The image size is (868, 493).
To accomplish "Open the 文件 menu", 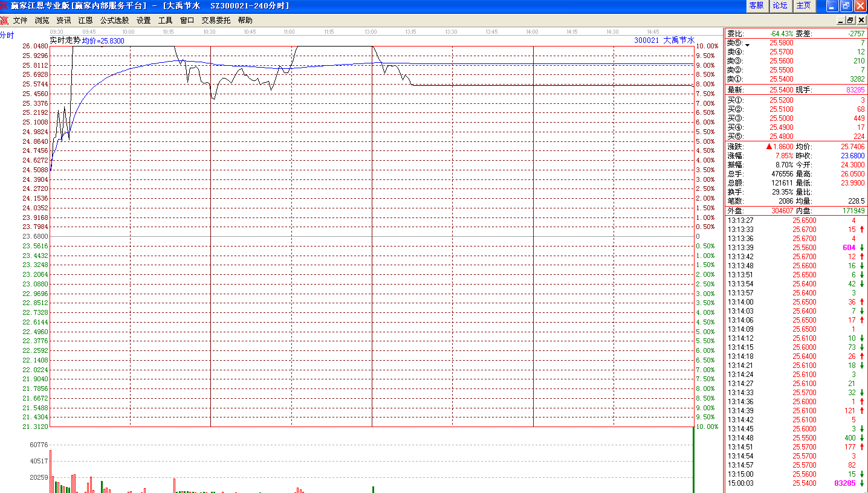I will (21, 21).
